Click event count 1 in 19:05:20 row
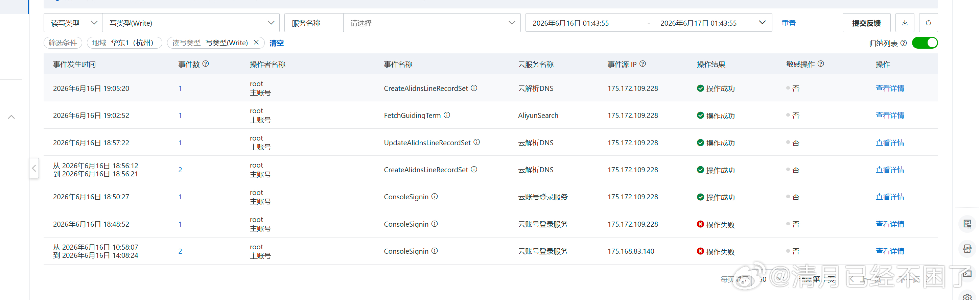This screenshot has height=300, width=980. pyautogui.click(x=180, y=88)
